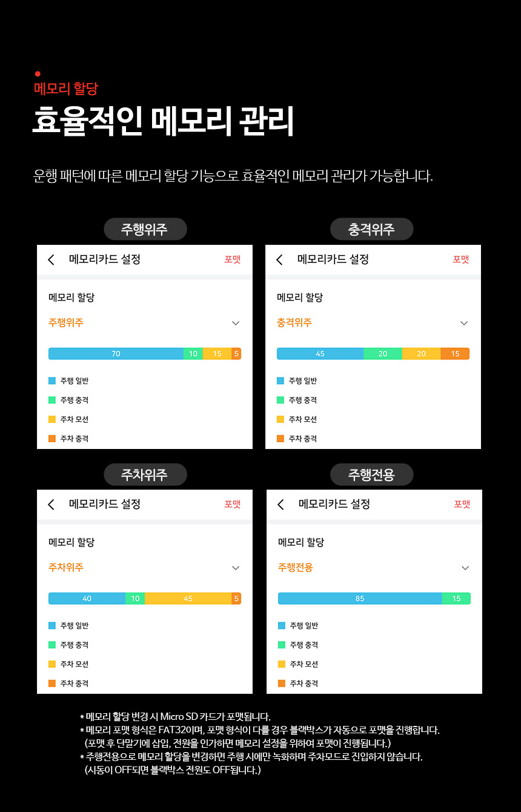521x812 pixels.
Task: Open the 주행전용 allocation dropdown
Action: pos(465,568)
